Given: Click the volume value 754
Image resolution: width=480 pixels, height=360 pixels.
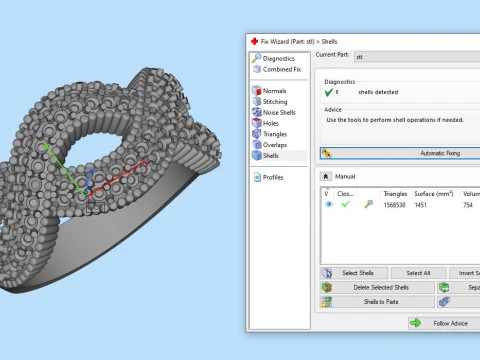Looking at the screenshot, I should click(468, 205).
